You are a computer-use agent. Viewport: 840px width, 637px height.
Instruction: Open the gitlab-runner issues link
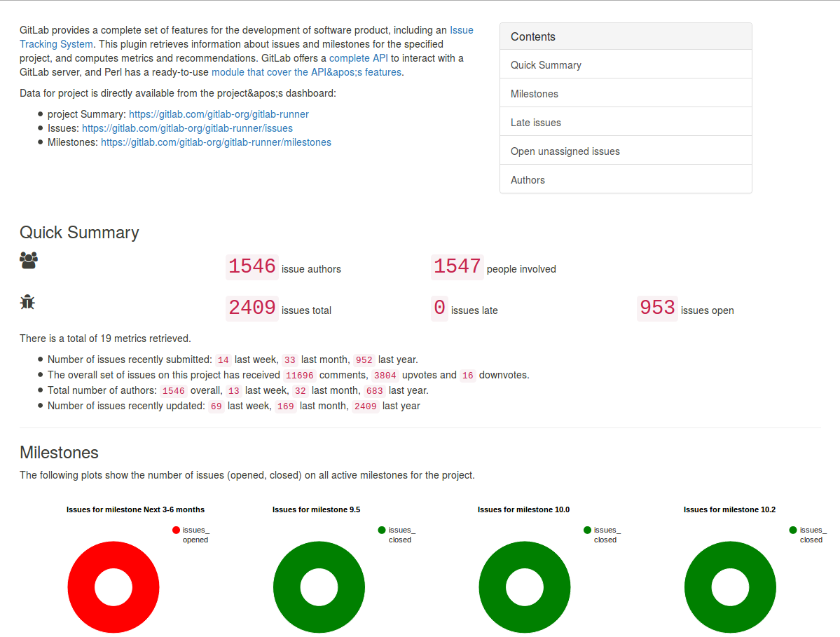187,128
